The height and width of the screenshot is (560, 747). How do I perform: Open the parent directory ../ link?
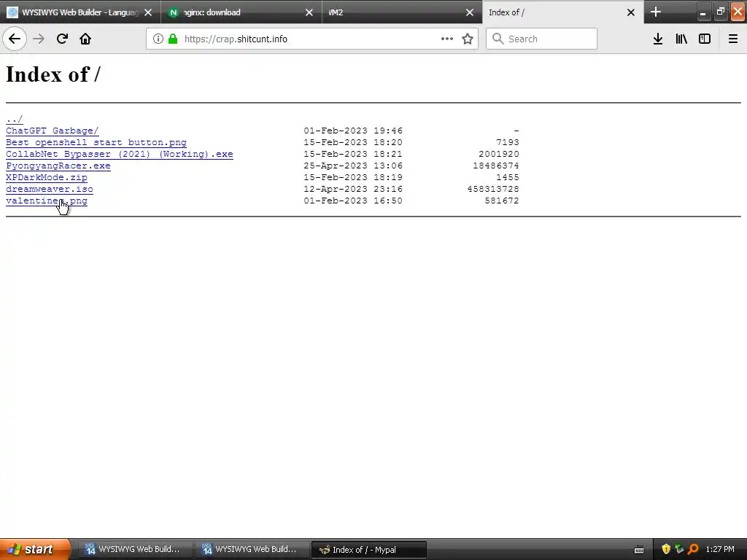(x=15, y=119)
